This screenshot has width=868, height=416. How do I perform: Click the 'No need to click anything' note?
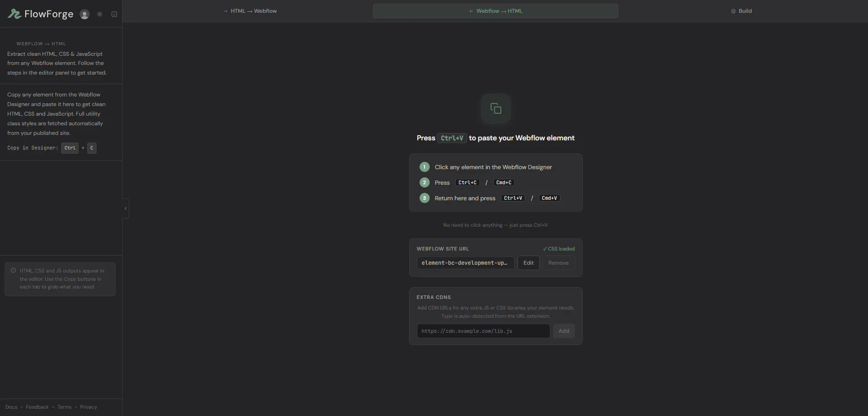[x=495, y=225]
